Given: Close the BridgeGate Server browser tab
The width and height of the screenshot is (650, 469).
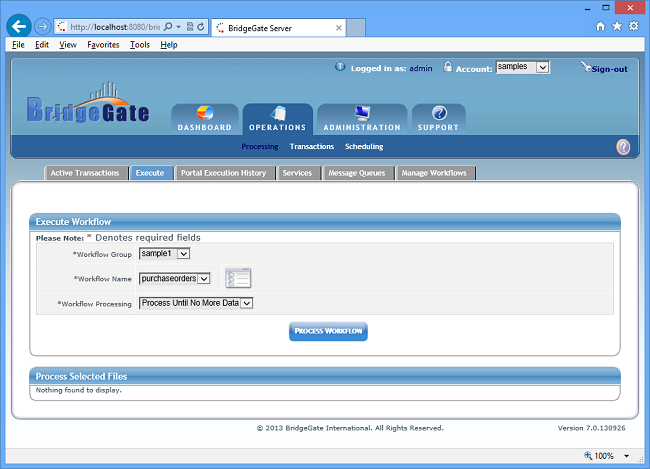Looking at the screenshot, I should tap(339, 28).
